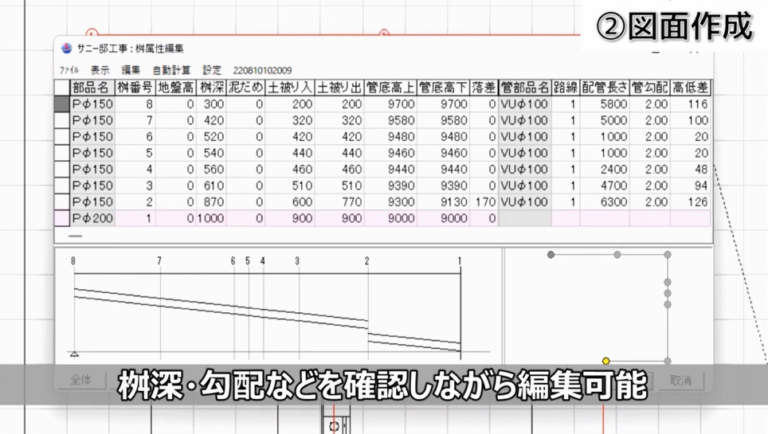The height and width of the screenshot is (434, 768).
Task: Edit the 配管長さ cell showing 6300
Action: pos(605,202)
